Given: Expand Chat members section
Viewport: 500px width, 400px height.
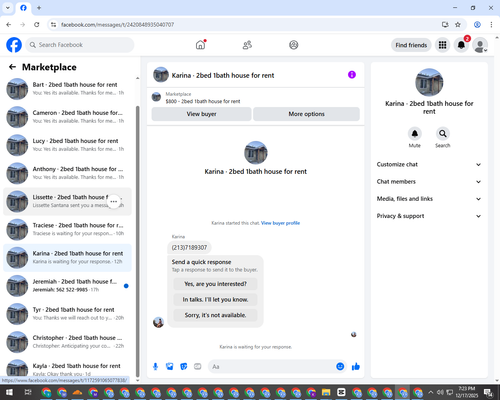Looking at the screenshot, I should [429, 182].
